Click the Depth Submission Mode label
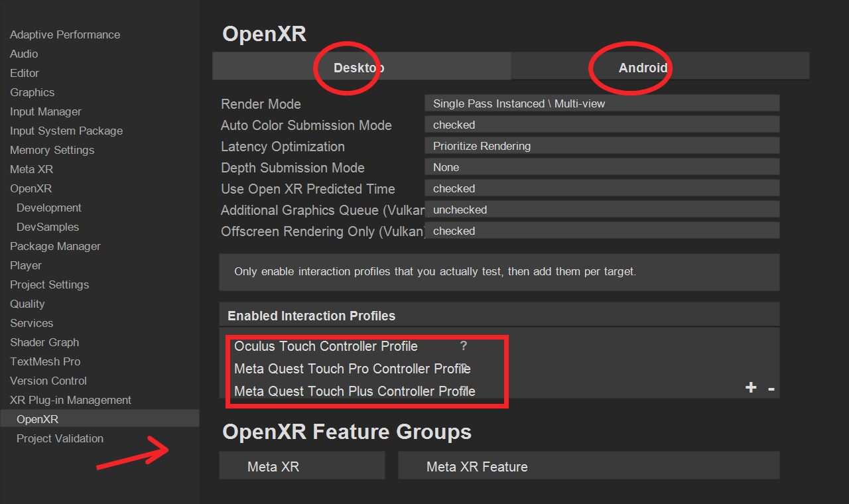 [x=293, y=168]
